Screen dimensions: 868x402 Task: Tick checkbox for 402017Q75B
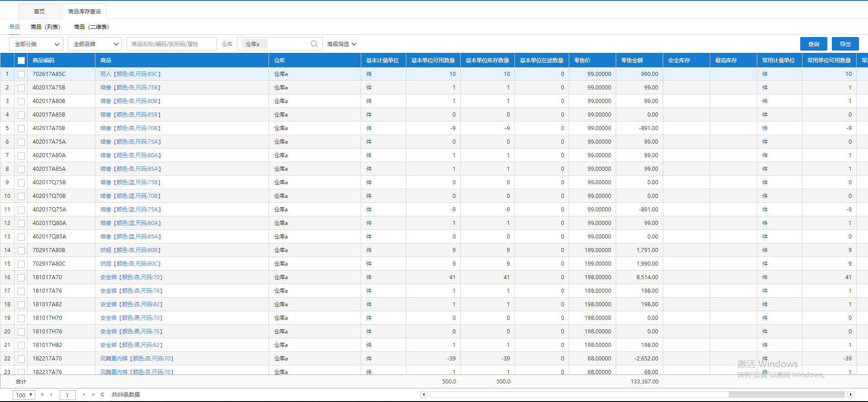pyautogui.click(x=21, y=182)
